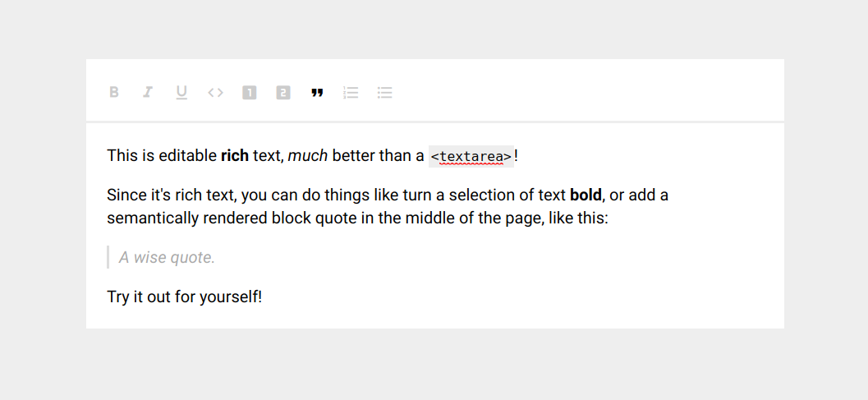Toggle bold formatting in the toolbar

(114, 93)
